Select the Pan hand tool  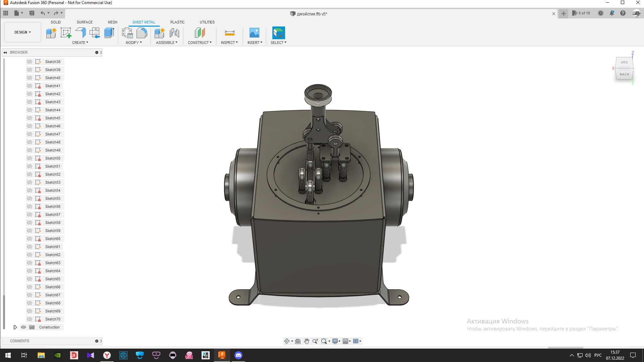pyautogui.click(x=307, y=341)
